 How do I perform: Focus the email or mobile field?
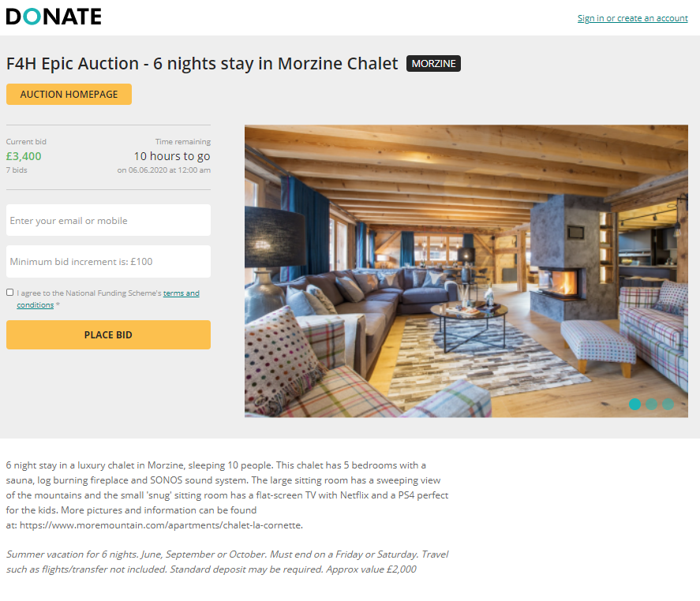pos(108,220)
